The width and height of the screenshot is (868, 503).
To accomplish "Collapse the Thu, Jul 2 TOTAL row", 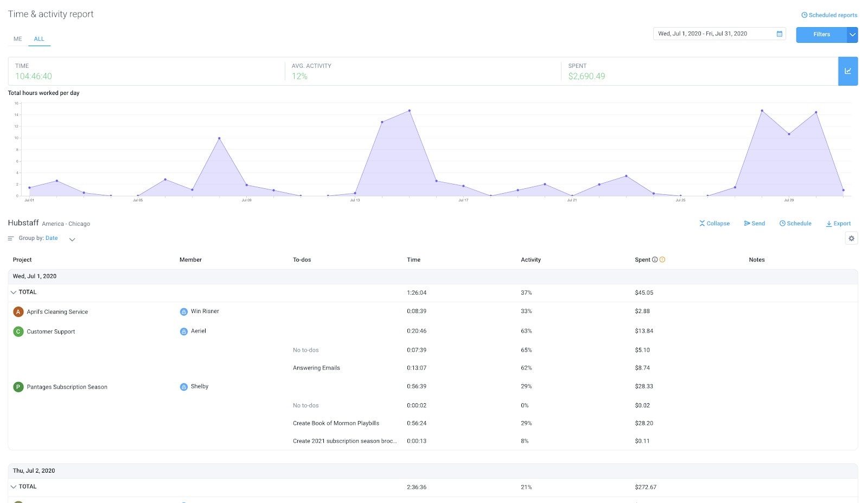I will (14, 487).
